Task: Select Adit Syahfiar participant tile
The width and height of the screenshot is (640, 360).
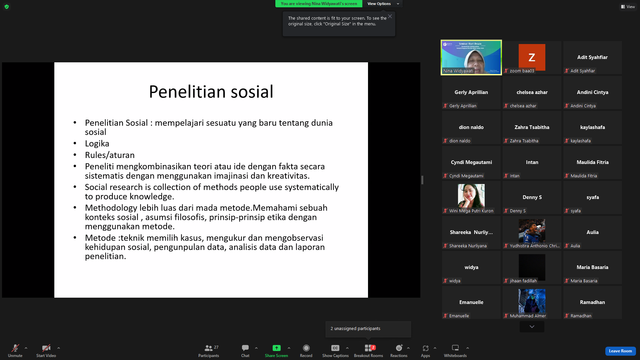Action: [x=592, y=57]
